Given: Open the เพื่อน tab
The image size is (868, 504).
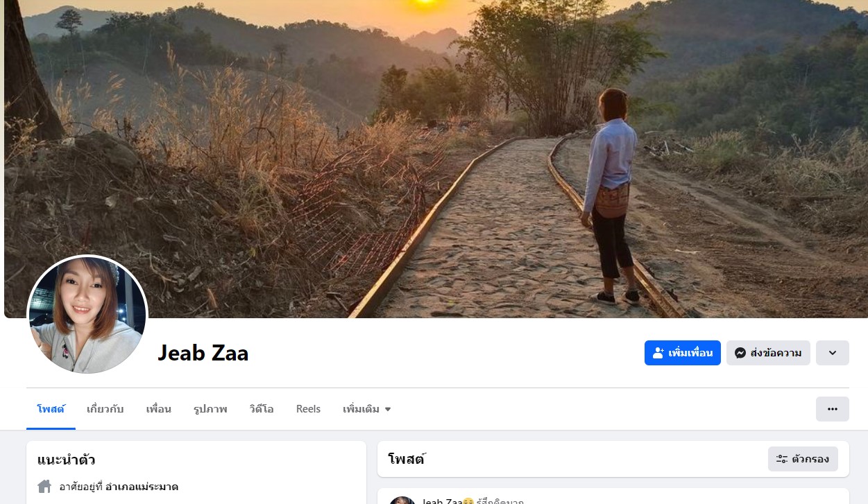Looking at the screenshot, I should click(x=158, y=409).
